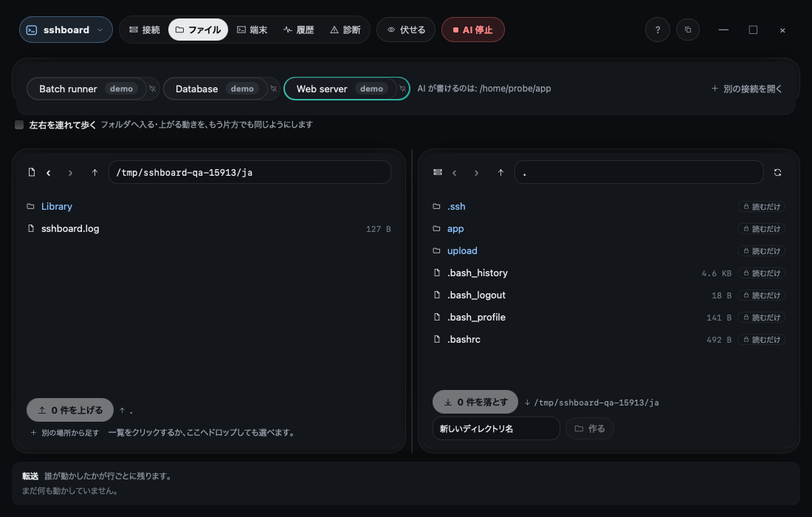Select the Database connection
This screenshot has height=517, width=812.
215,89
